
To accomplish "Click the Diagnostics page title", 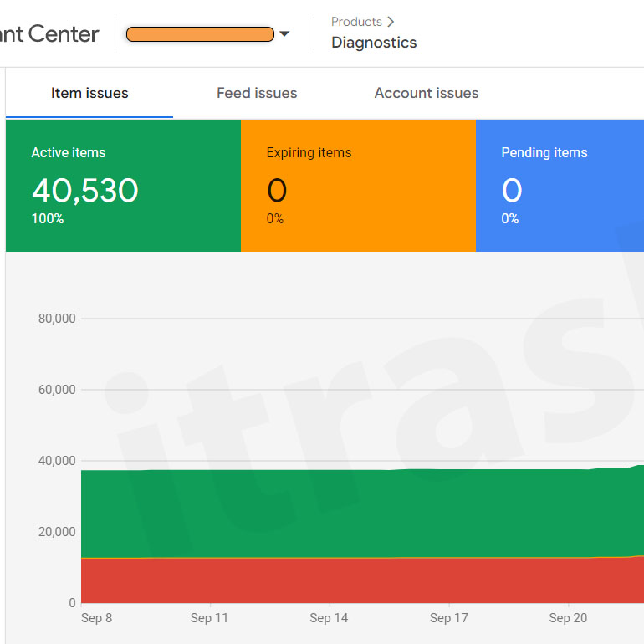I will pos(374,43).
